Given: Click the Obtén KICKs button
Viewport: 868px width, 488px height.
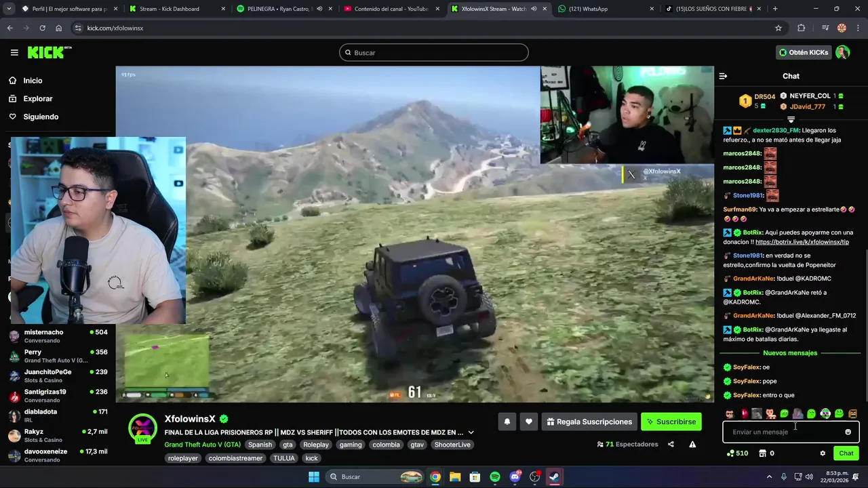Looking at the screenshot, I should [x=804, y=52].
